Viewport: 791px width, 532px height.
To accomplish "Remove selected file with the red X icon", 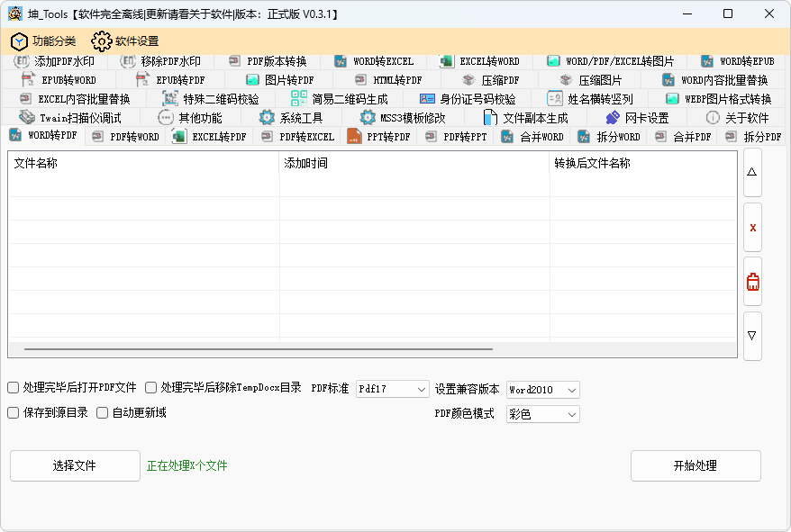I will [x=752, y=227].
